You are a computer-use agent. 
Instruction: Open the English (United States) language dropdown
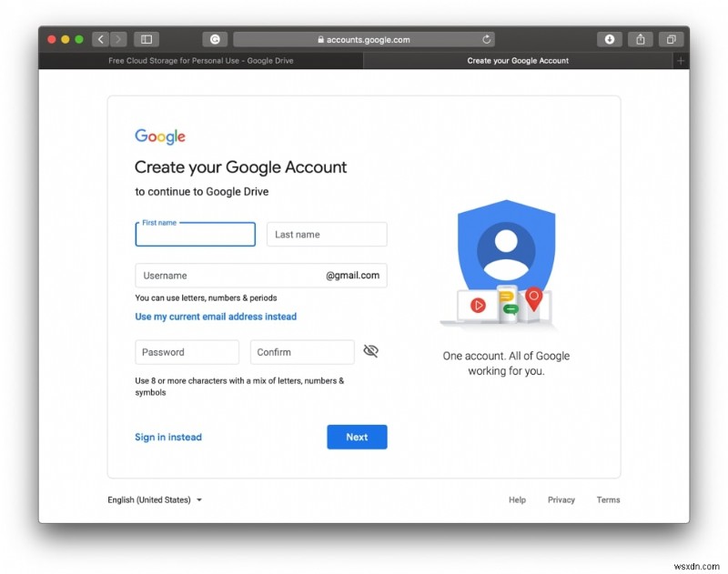148,499
